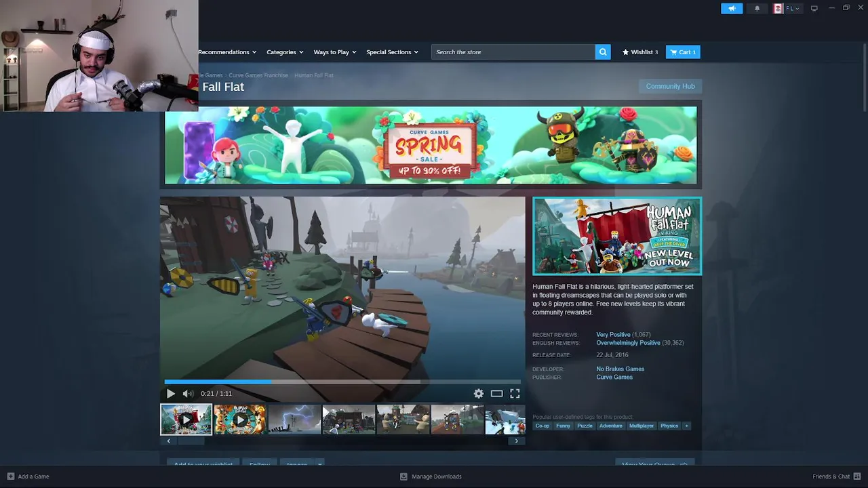
Task: Open Very Positive recent reviews link
Action: [613, 335]
